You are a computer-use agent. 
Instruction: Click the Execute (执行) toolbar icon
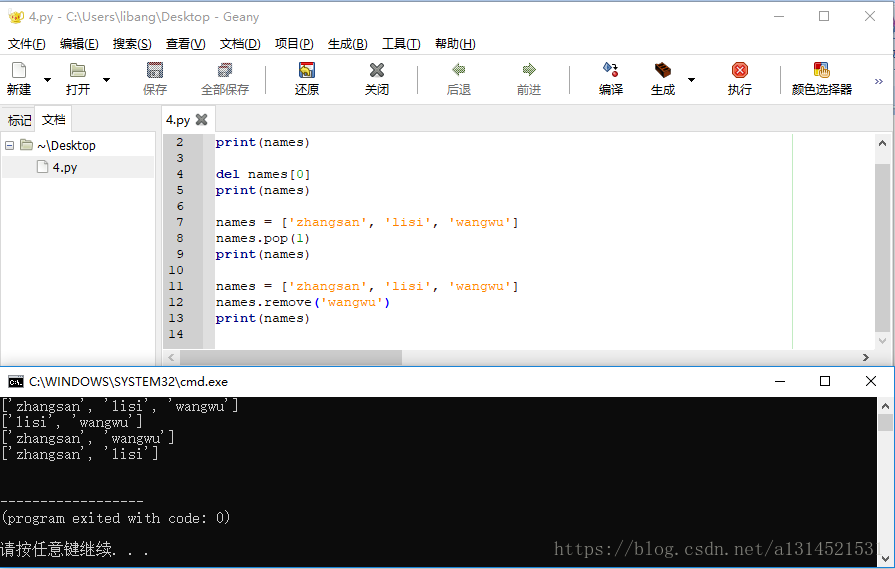740,70
